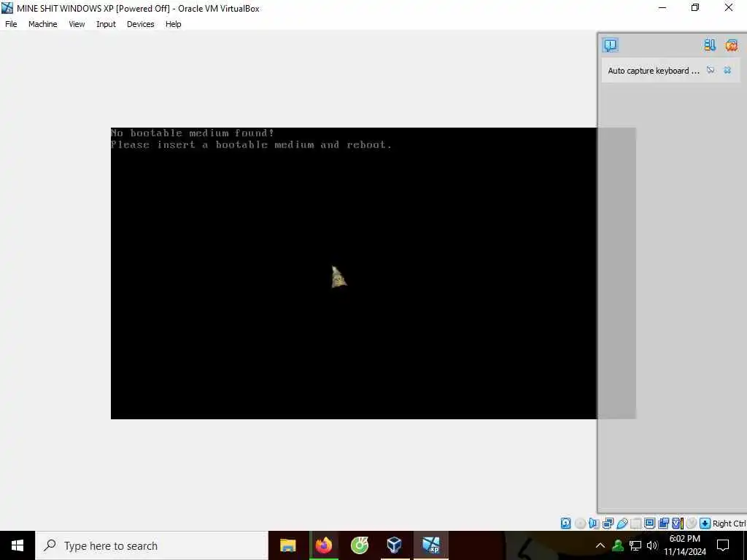Switch to Firefox in the taskbar

(324, 545)
